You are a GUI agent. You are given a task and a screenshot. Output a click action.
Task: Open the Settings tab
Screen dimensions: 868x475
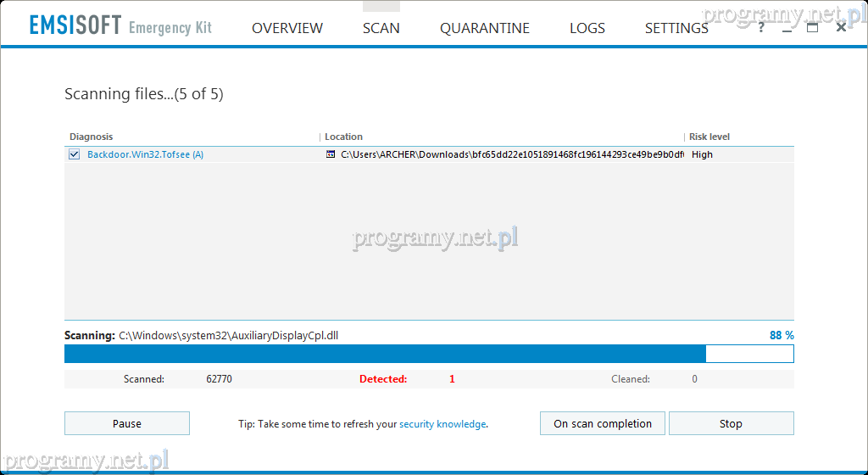pyautogui.click(x=676, y=28)
